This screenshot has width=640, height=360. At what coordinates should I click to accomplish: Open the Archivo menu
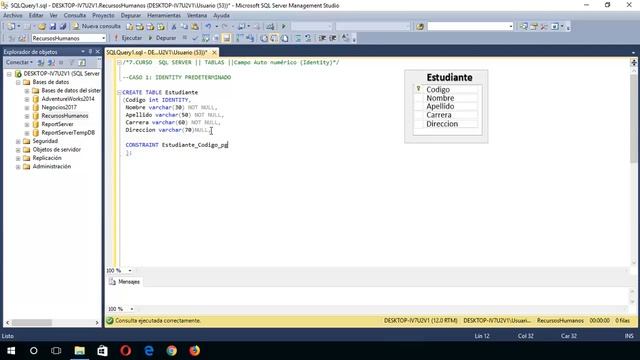pos(13,16)
